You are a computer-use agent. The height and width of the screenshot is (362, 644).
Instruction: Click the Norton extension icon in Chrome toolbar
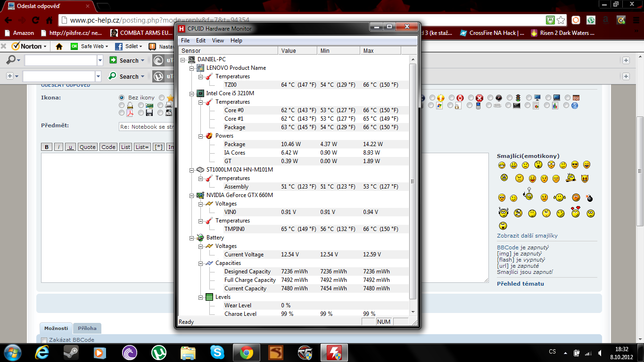[x=621, y=20]
